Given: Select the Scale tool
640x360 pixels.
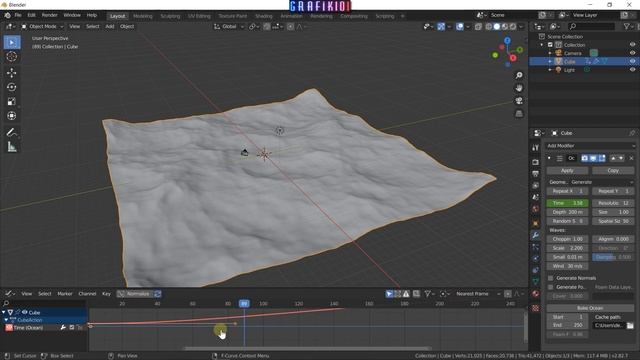Looking at the screenshot, I should [12, 102].
